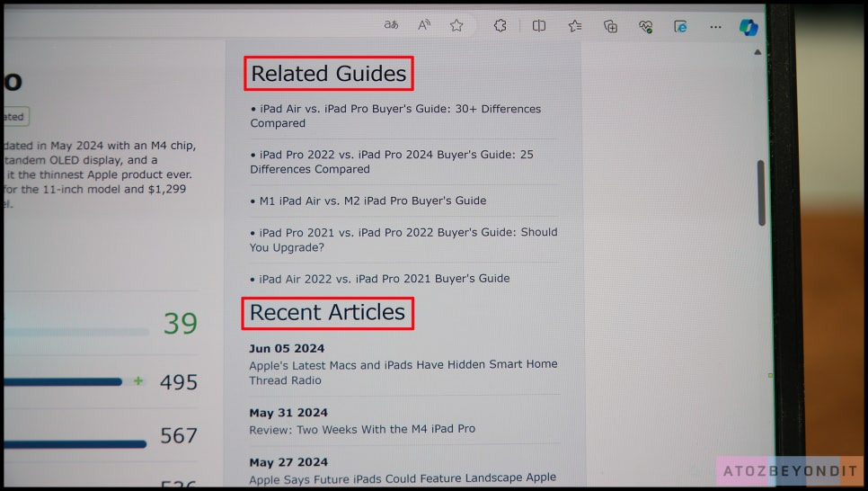Open the Favorites list icon
868x491 pixels.
coord(574,25)
